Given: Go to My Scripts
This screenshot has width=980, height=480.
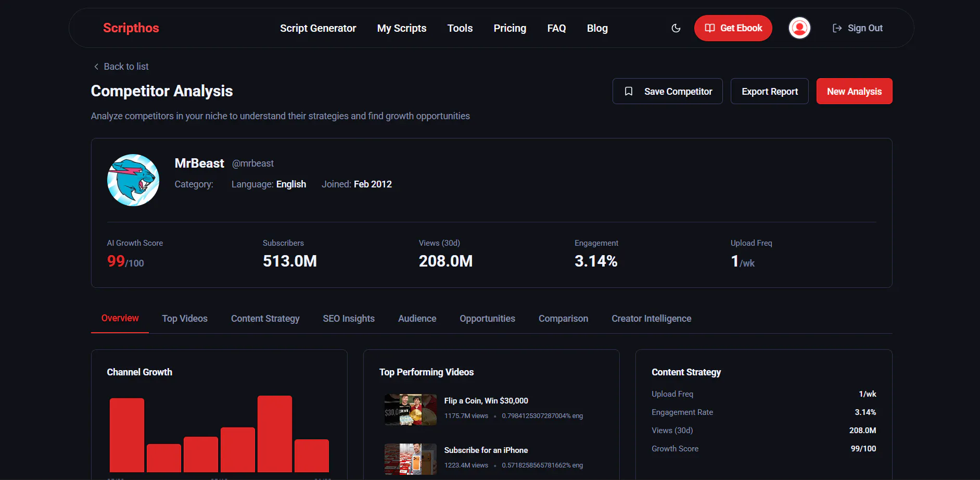Looking at the screenshot, I should pos(402,28).
